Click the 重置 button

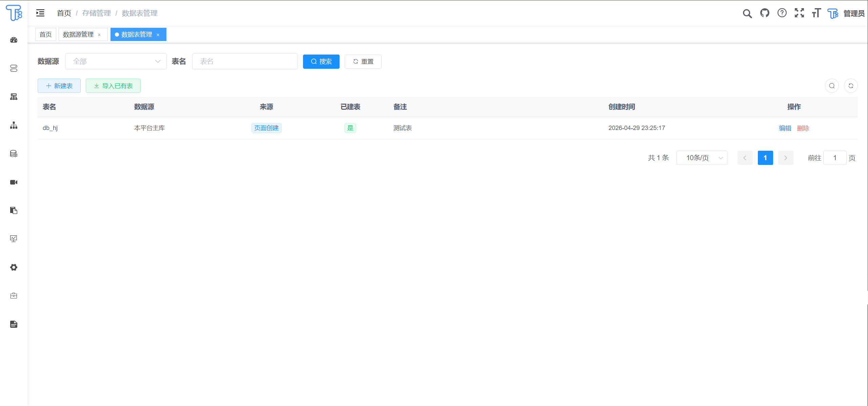tap(363, 62)
